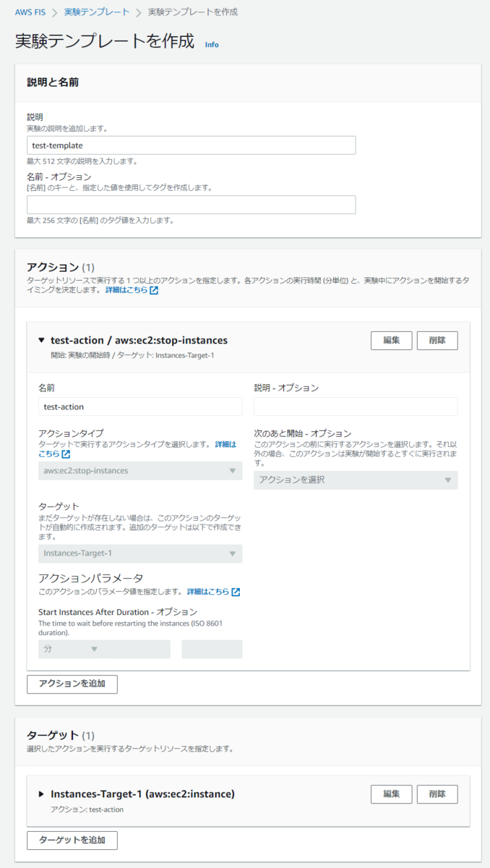Open 次のあと開始 アクションを選択 dropdown
Screen dimensions: 490x868
(x=356, y=480)
